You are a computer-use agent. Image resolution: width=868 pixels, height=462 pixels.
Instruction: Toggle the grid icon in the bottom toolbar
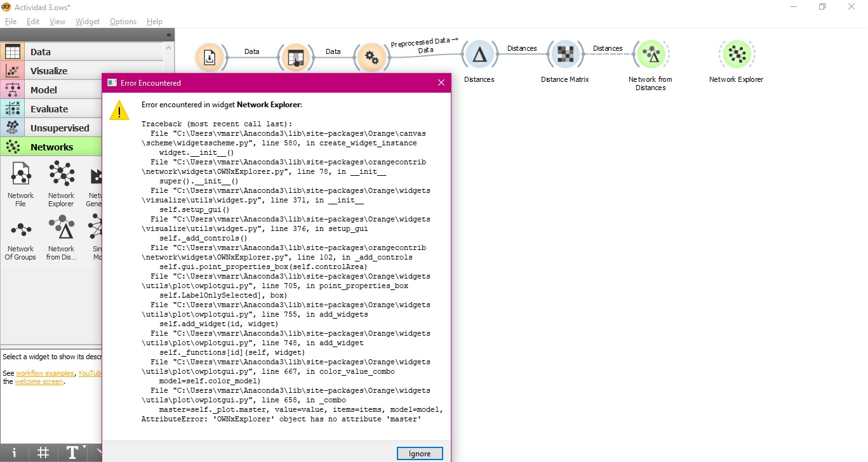click(43, 452)
